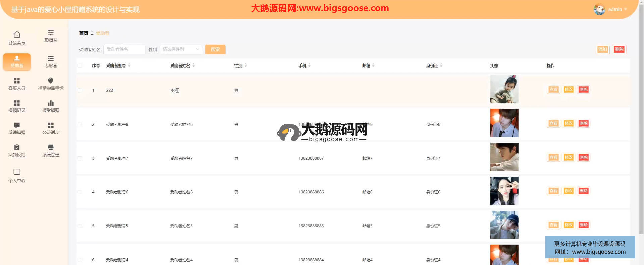The width and height of the screenshot is (644, 265).
Task: Sort by the 受助者账号 column arrows
Action: coord(129,65)
